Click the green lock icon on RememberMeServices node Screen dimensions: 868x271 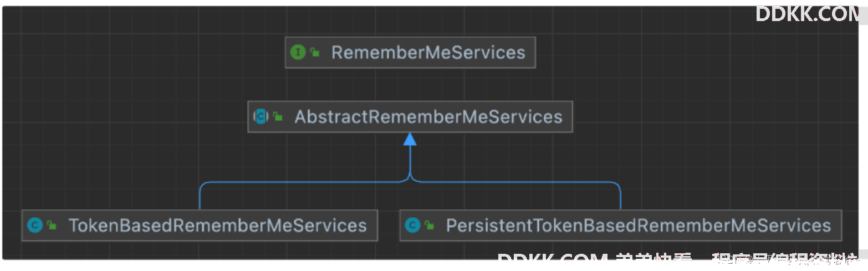[315, 53]
